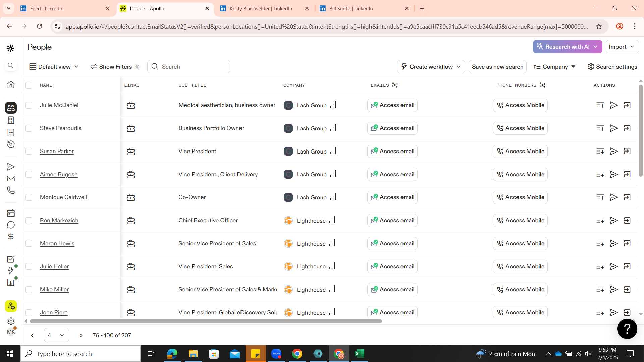Open Zoom from the Windows taskbar
Image resolution: width=644 pixels, height=362 pixels.
[276, 354]
